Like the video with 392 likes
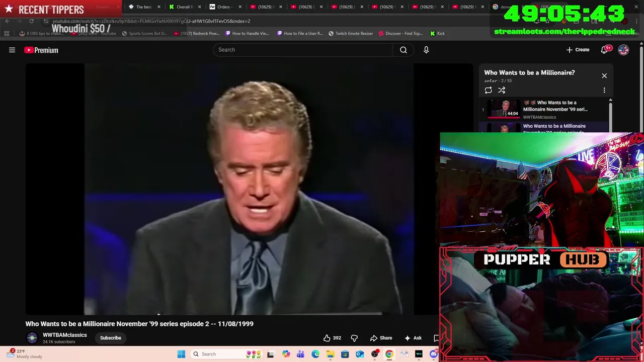Viewport: 644px width, 362px height. (332, 338)
